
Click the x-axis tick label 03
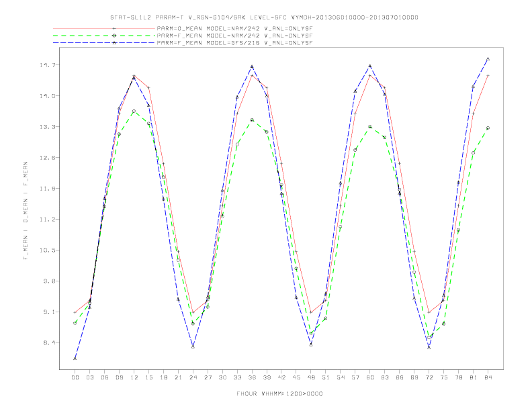[x=89, y=377]
